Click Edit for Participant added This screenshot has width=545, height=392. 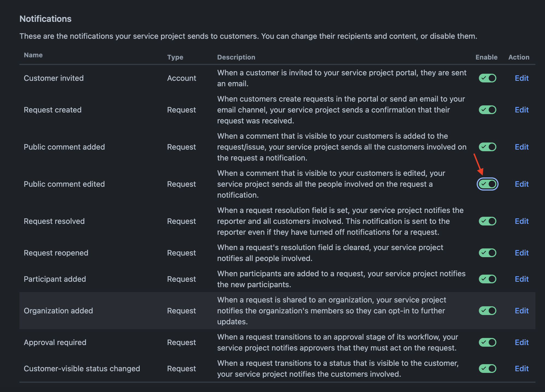(x=521, y=279)
